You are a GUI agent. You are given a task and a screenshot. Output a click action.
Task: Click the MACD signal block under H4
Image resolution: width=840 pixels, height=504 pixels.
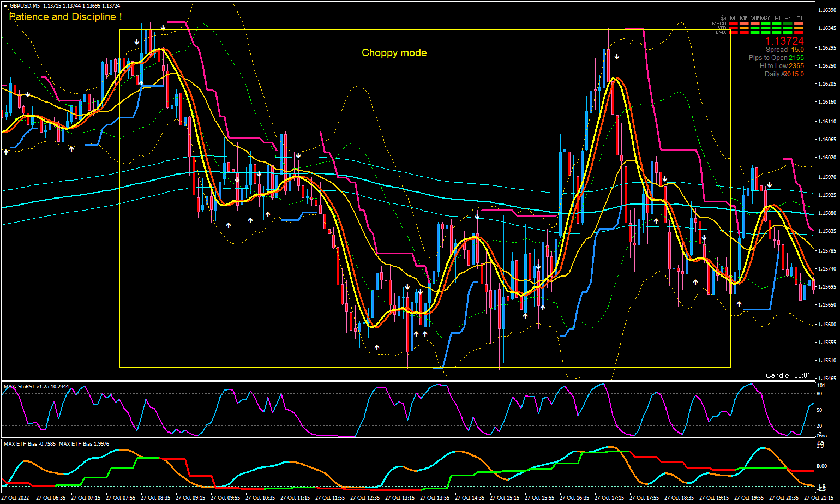click(788, 24)
